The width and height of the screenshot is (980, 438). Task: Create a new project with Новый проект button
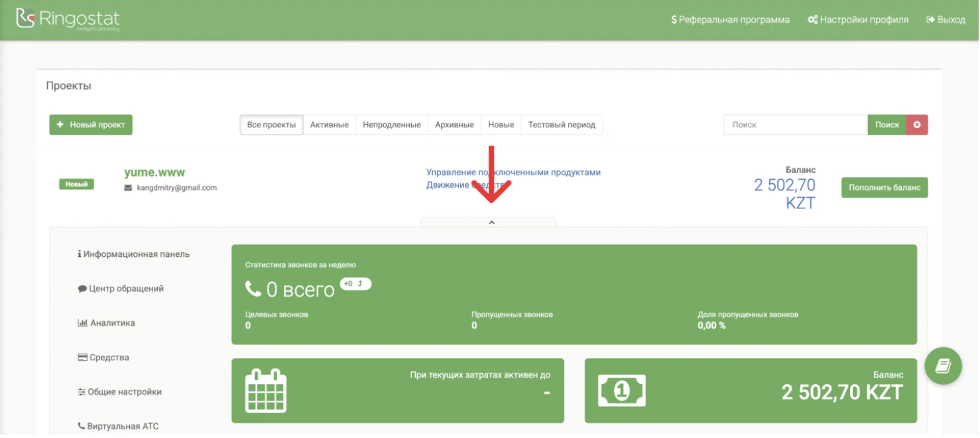tap(91, 125)
